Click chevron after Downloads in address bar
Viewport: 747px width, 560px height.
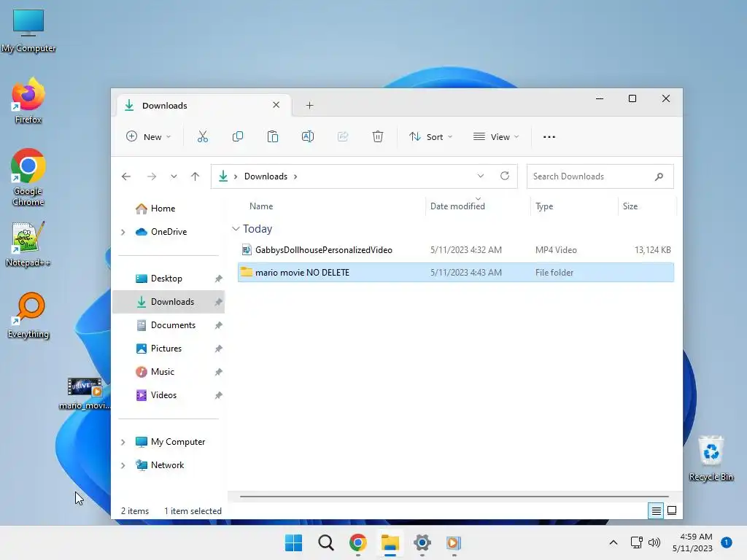(x=295, y=176)
